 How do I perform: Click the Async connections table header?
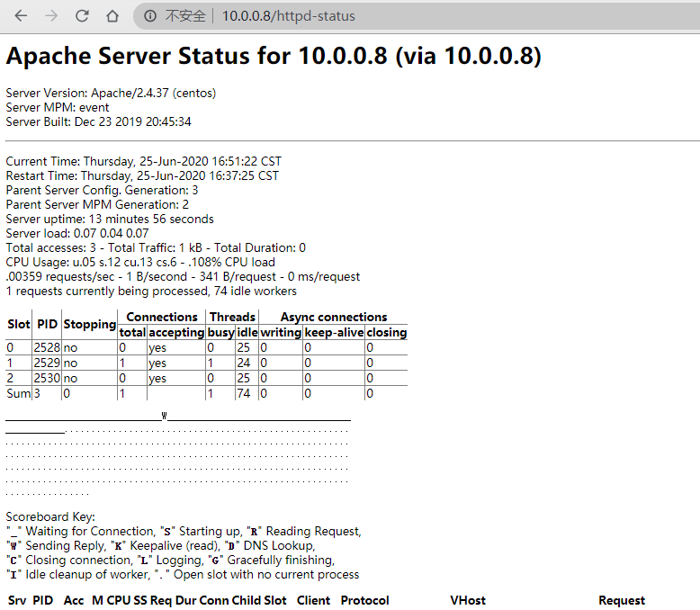(334, 317)
